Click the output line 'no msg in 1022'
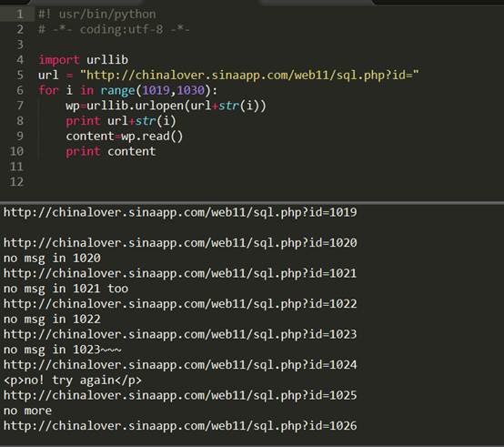Image resolution: width=504 pixels, height=447 pixels. (x=52, y=320)
